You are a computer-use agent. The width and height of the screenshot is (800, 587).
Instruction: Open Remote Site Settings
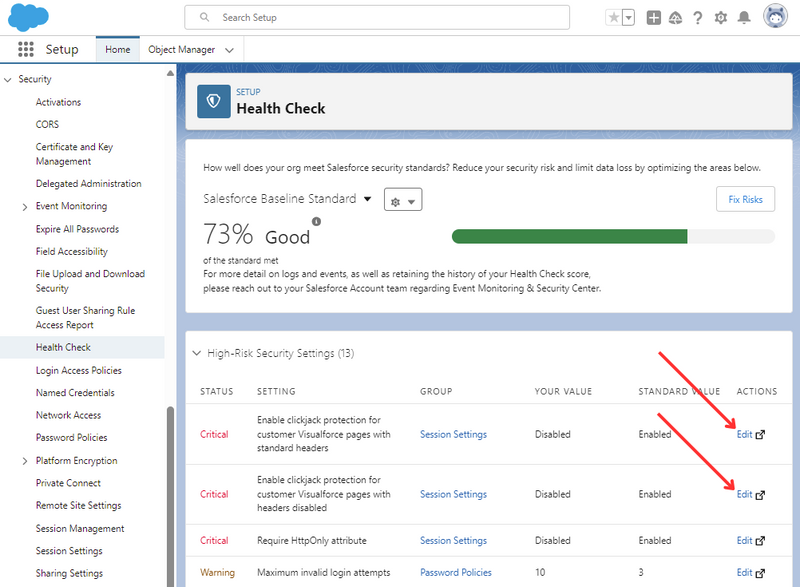tap(79, 505)
